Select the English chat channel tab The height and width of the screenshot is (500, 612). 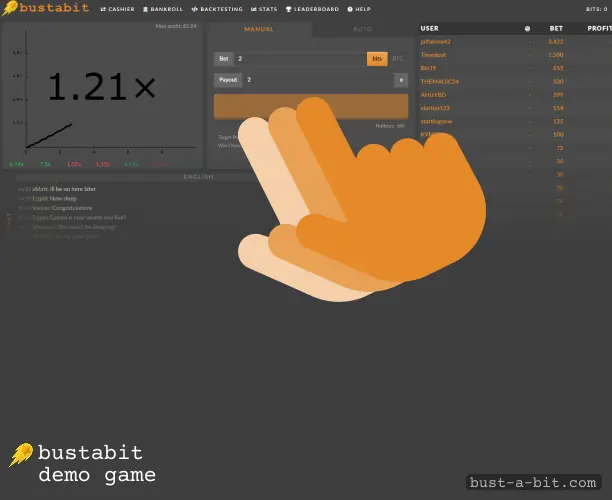tap(198, 177)
